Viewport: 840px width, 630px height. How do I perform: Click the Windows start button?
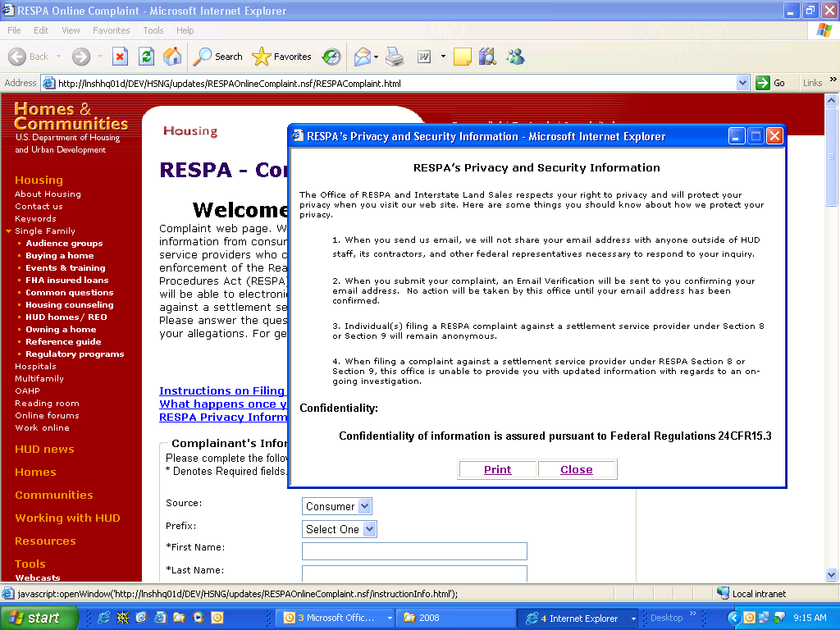tap(39, 618)
